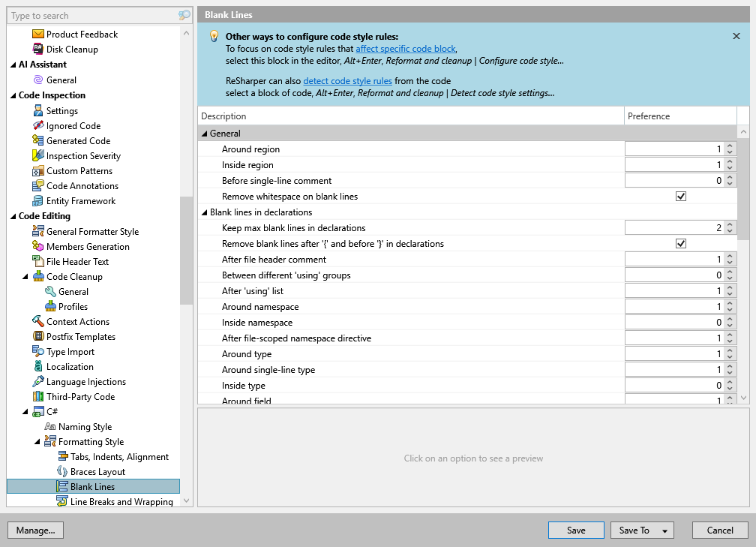The width and height of the screenshot is (756, 547).
Task: Open Naming Style settings page
Action: pos(85,427)
